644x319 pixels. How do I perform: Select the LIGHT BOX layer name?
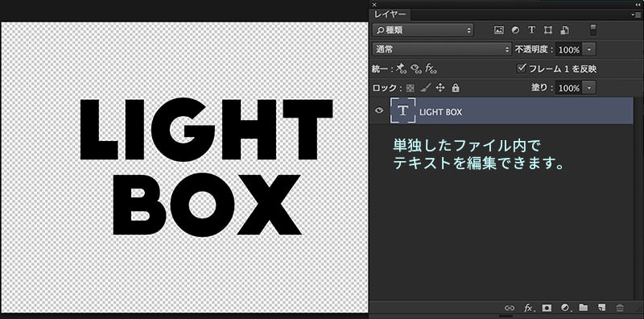440,112
